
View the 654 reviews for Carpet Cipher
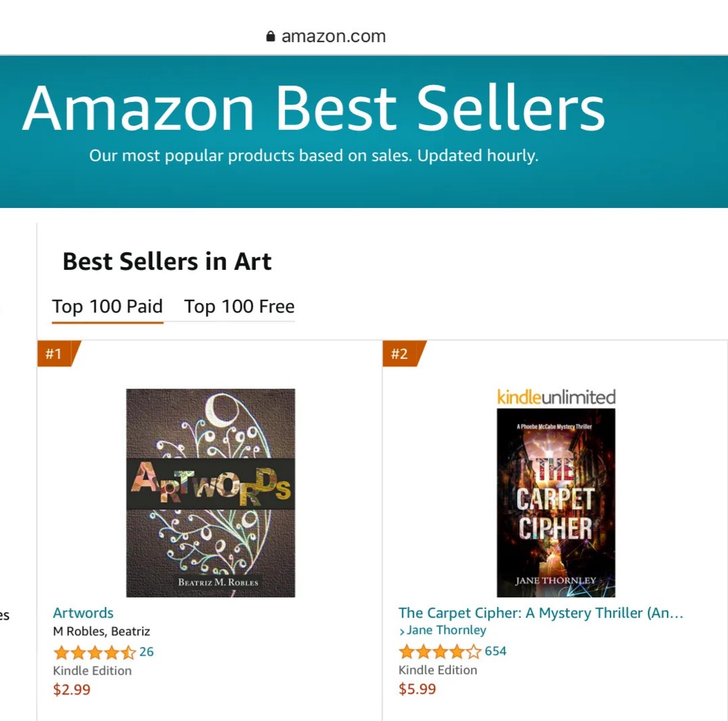(496, 652)
